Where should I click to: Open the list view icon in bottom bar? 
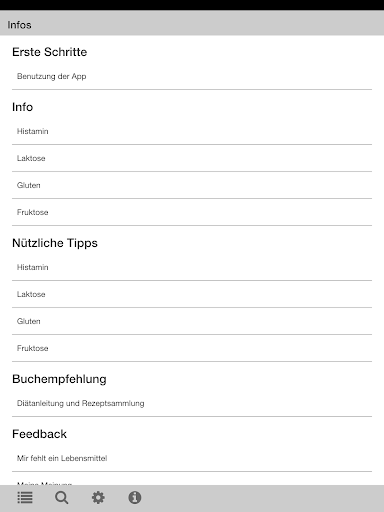pos(25,498)
